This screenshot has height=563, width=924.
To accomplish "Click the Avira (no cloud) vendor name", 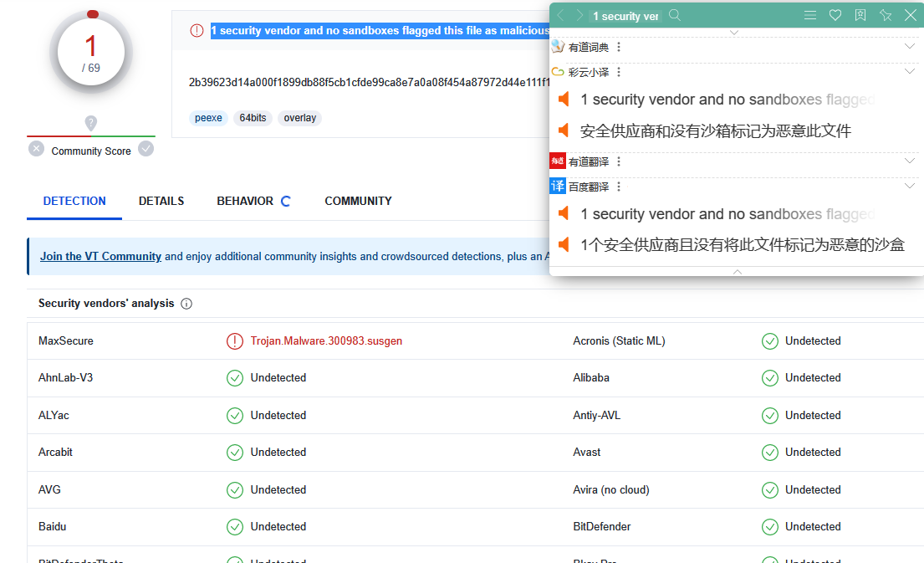I will point(611,490).
